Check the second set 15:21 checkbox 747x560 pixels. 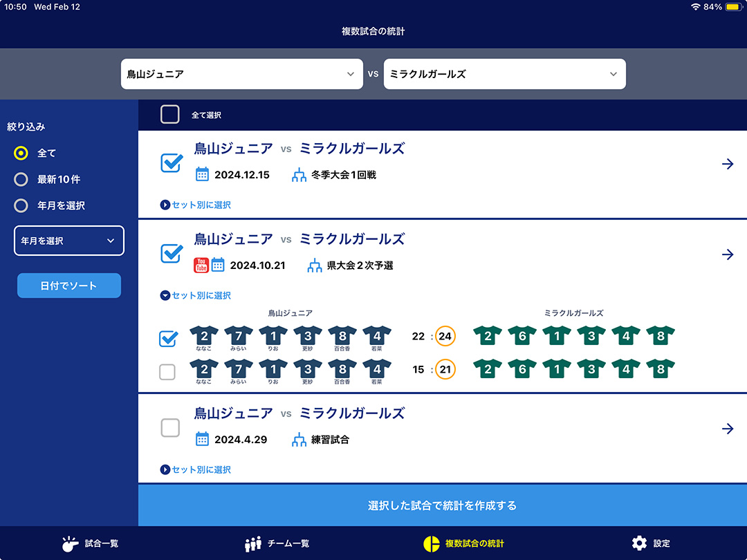(x=167, y=372)
